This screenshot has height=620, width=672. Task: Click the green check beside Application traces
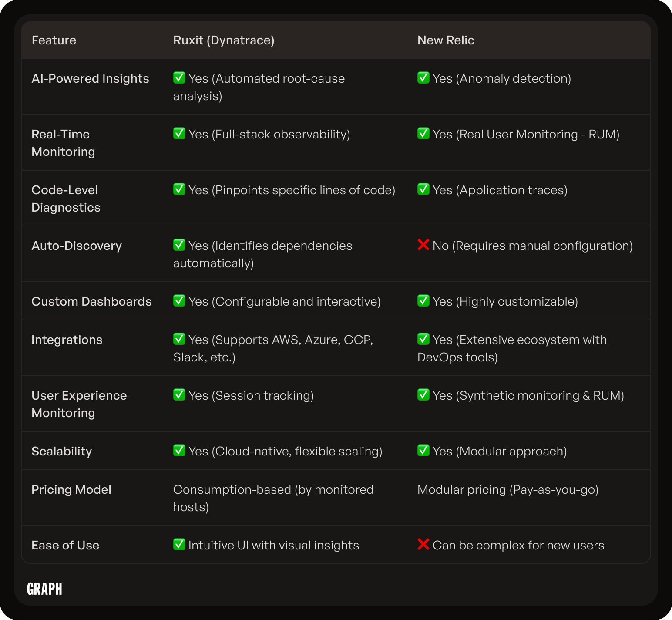pos(423,189)
